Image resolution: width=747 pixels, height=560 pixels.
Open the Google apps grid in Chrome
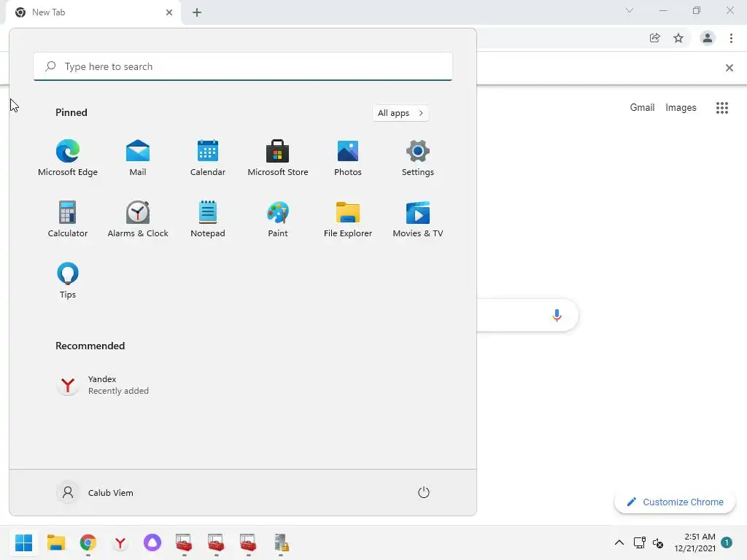[x=722, y=108]
